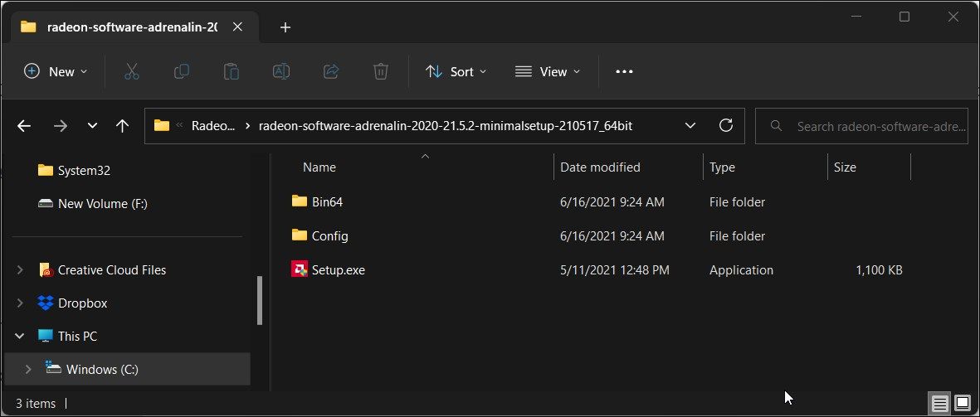Click the System32 folder icon
Screen dimensions: 980x417
pyautogui.click(x=46, y=170)
